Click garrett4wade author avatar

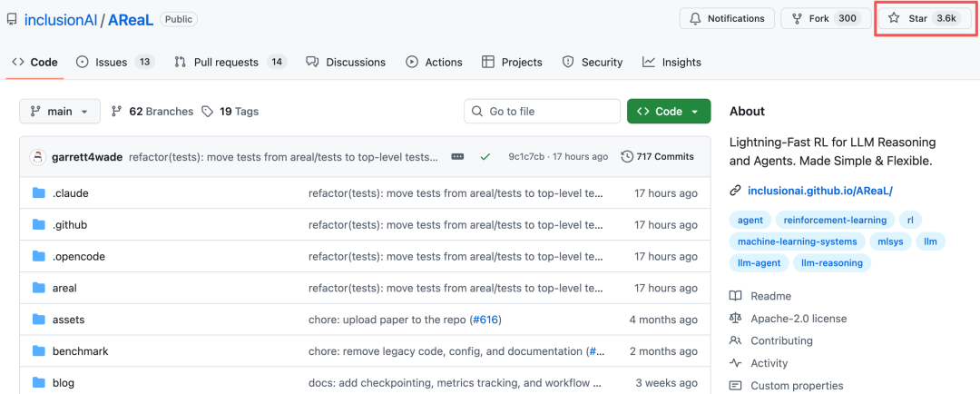(x=38, y=157)
